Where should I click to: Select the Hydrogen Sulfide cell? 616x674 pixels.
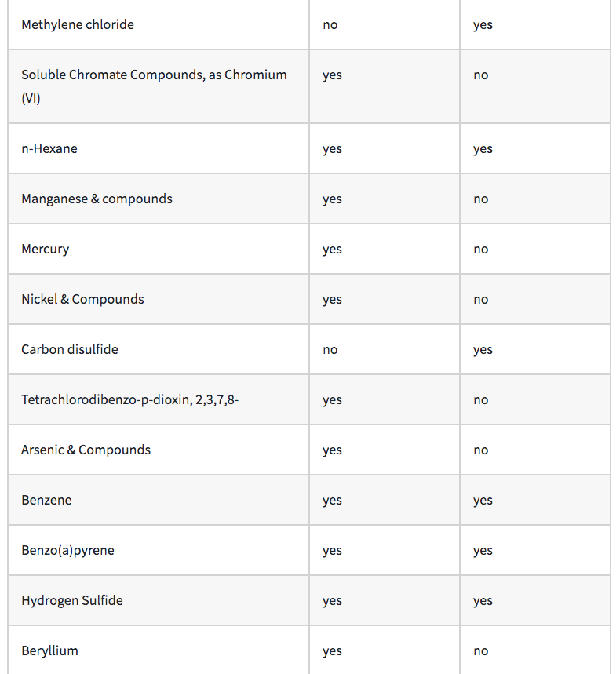(72, 600)
